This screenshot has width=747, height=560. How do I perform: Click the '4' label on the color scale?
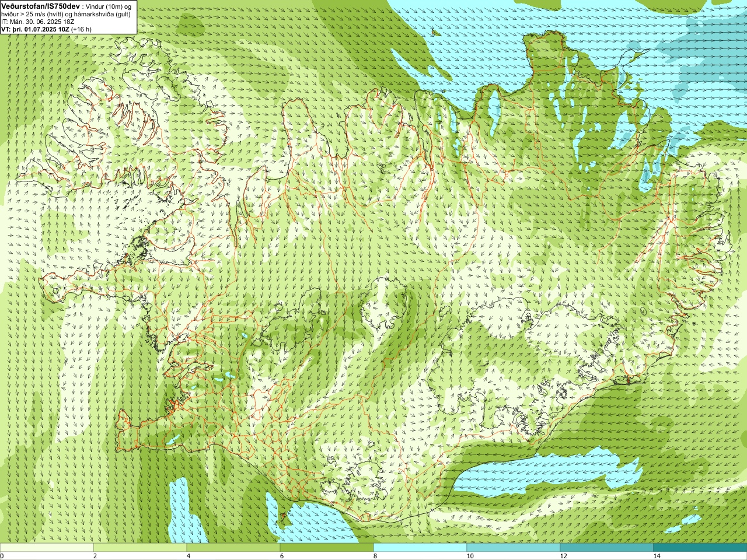(189, 556)
